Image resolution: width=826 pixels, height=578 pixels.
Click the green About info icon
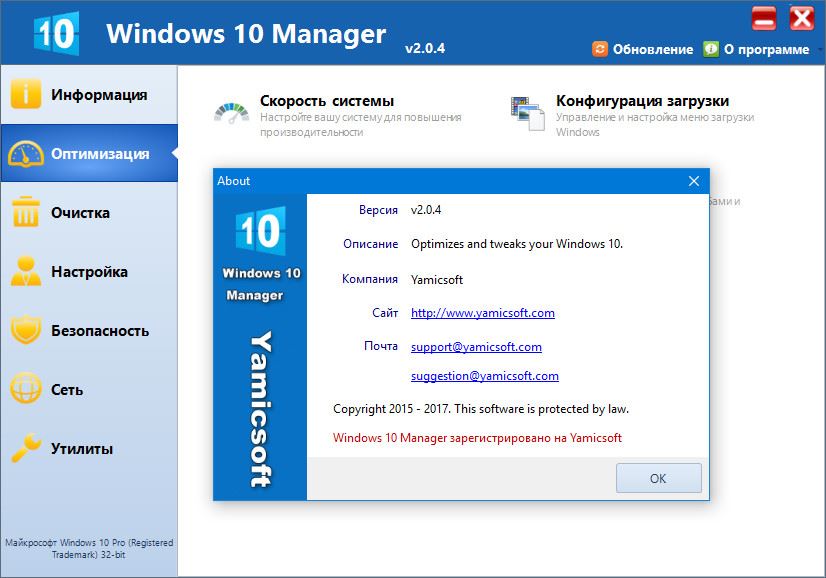pos(711,49)
